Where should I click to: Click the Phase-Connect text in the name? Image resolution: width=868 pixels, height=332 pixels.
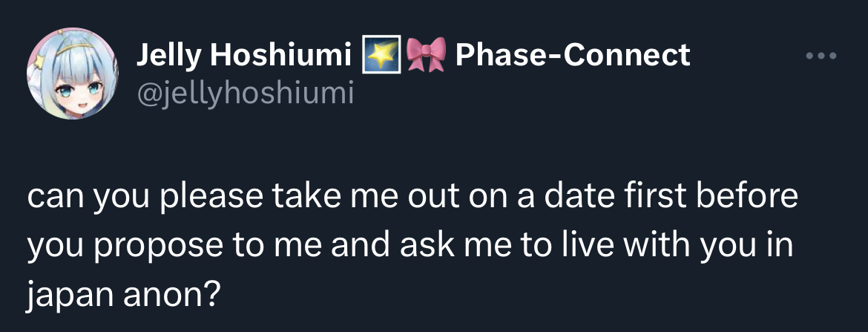pos(573,55)
